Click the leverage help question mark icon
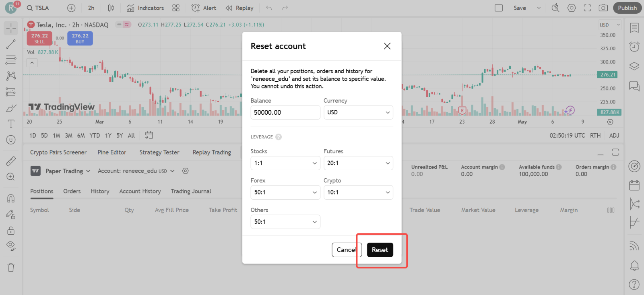 pos(279,137)
